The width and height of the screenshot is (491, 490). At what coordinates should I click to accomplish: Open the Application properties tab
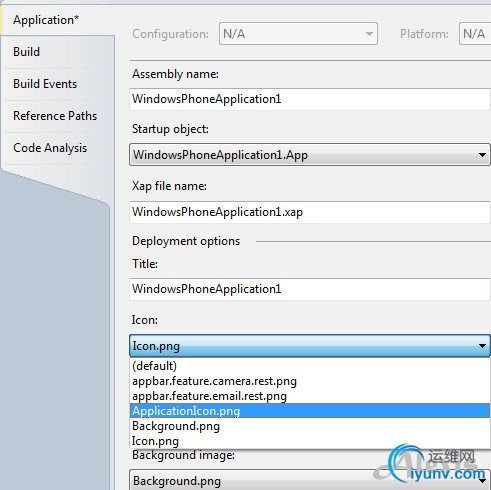57,20
